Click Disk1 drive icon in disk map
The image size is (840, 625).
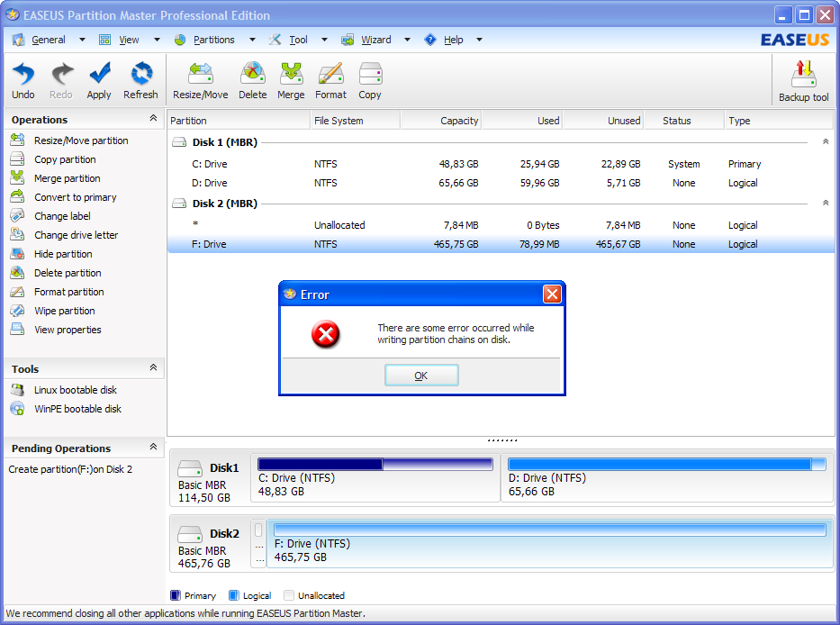point(190,468)
